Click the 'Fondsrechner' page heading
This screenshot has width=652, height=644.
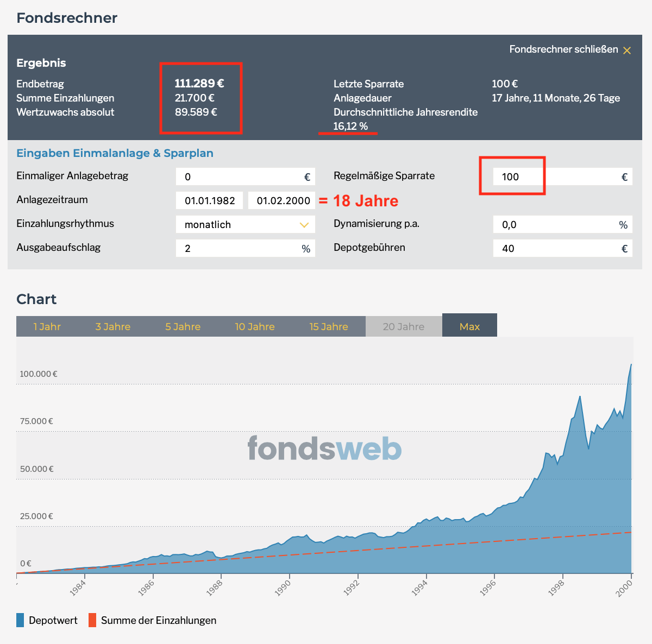point(67,18)
